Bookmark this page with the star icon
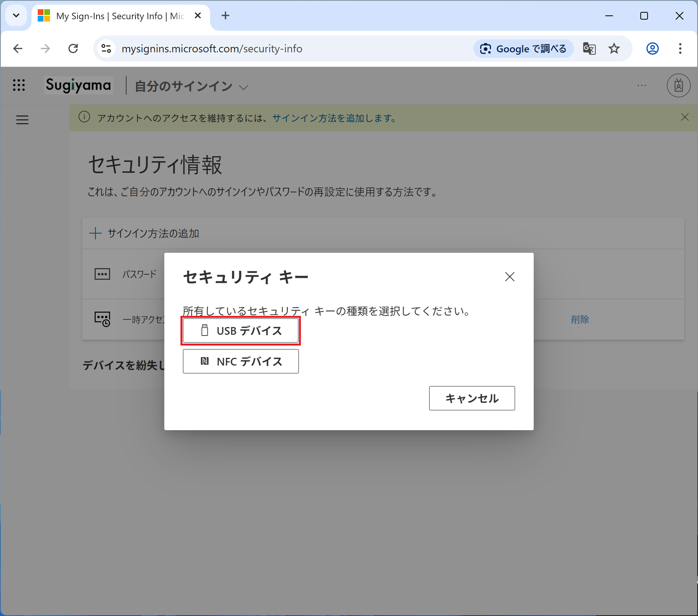The height and width of the screenshot is (616, 698). pos(614,48)
